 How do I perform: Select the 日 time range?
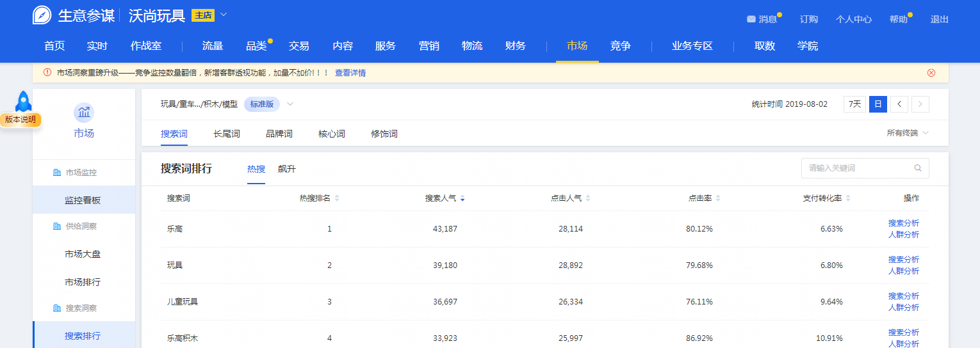click(878, 104)
